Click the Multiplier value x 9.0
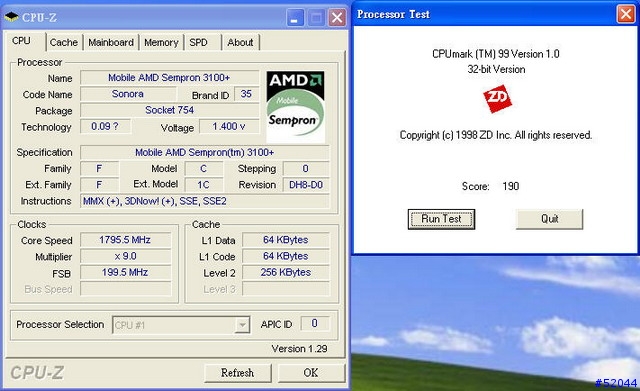This screenshot has height=391, width=640. coord(125,256)
